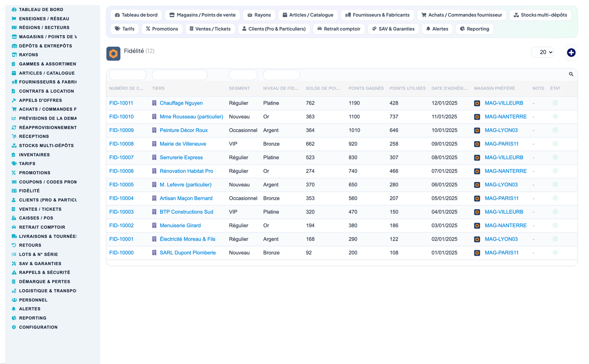Open MAG-NANTERRE store in FID-10002 row
This screenshot has height=364, width=589.
(x=506, y=225)
